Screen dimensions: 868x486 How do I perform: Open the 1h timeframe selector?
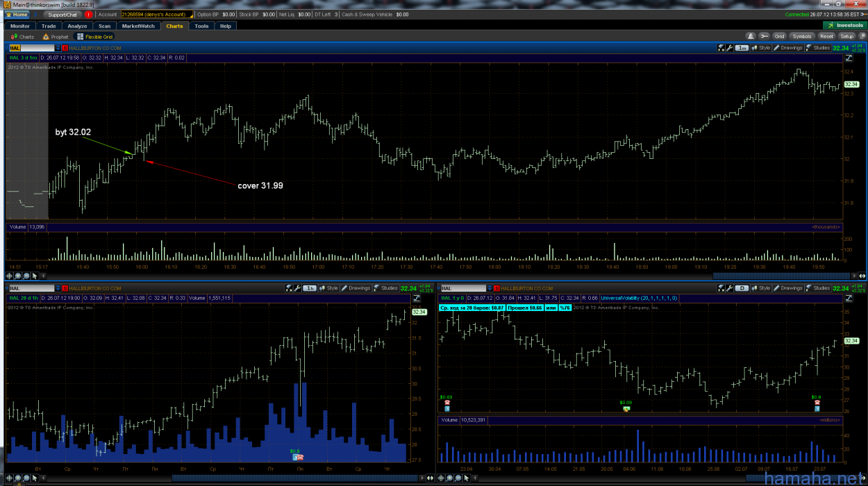(x=310, y=288)
